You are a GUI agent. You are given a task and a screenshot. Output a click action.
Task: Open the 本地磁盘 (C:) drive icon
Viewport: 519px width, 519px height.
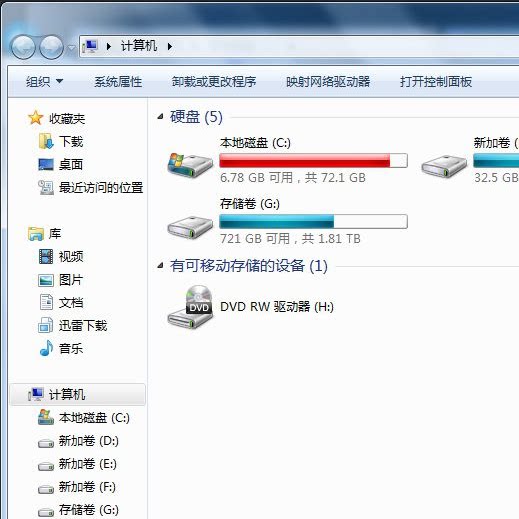pyautogui.click(x=190, y=165)
